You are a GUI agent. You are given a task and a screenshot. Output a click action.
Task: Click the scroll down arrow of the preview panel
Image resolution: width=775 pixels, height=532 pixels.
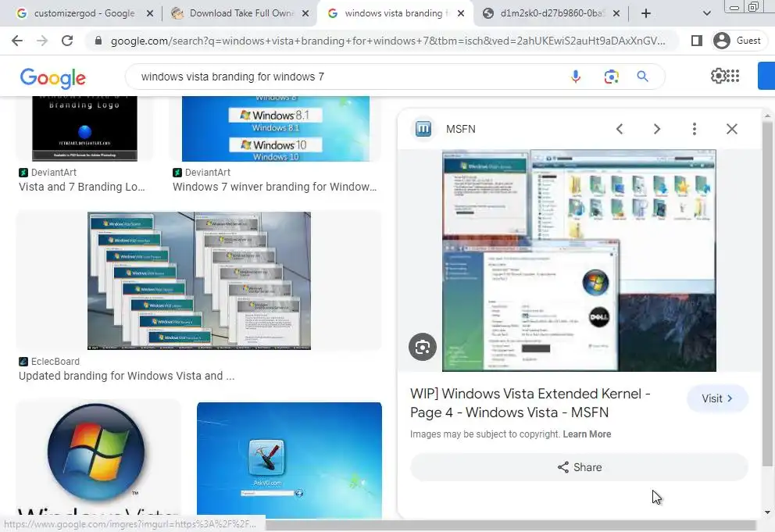coord(767,512)
